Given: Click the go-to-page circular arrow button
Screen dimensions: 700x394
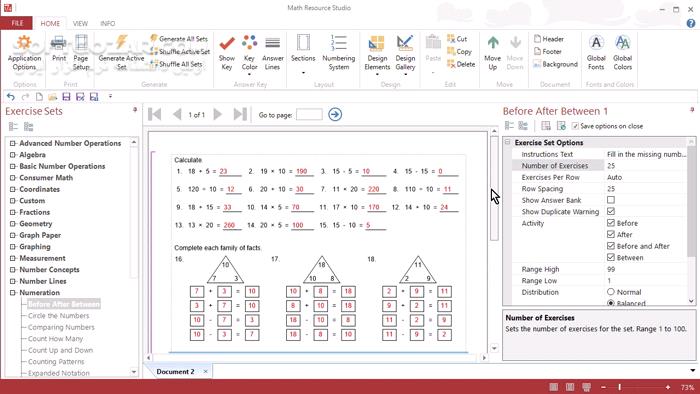Looking at the screenshot, I should point(335,115).
